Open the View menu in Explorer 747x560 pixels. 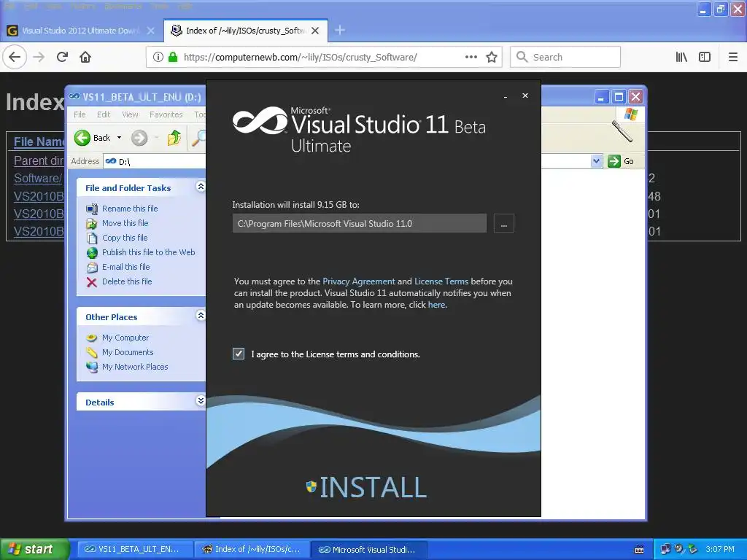(130, 114)
